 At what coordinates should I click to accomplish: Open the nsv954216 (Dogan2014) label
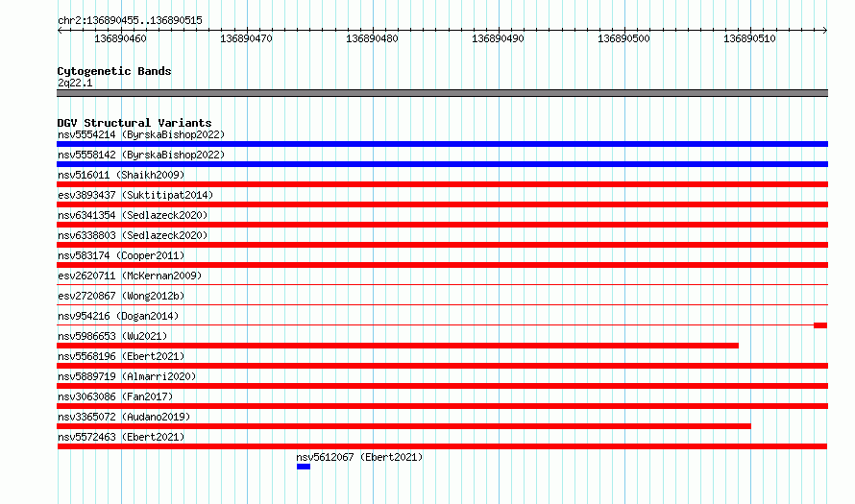coord(118,316)
